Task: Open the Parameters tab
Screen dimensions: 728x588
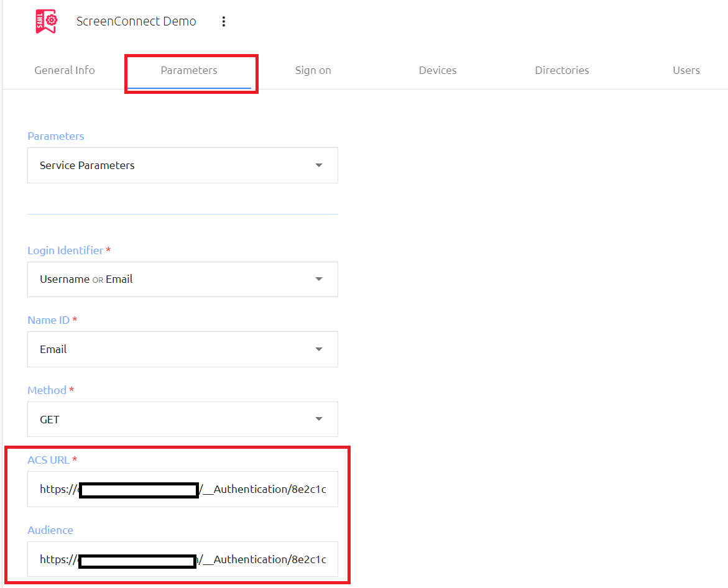Action: pos(189,70)
